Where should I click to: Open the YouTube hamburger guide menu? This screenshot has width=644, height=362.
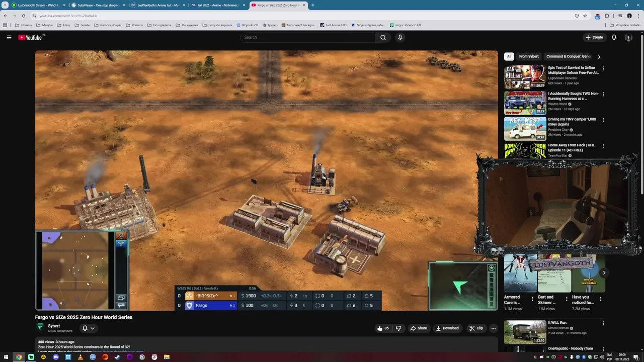tap(9, 37)
